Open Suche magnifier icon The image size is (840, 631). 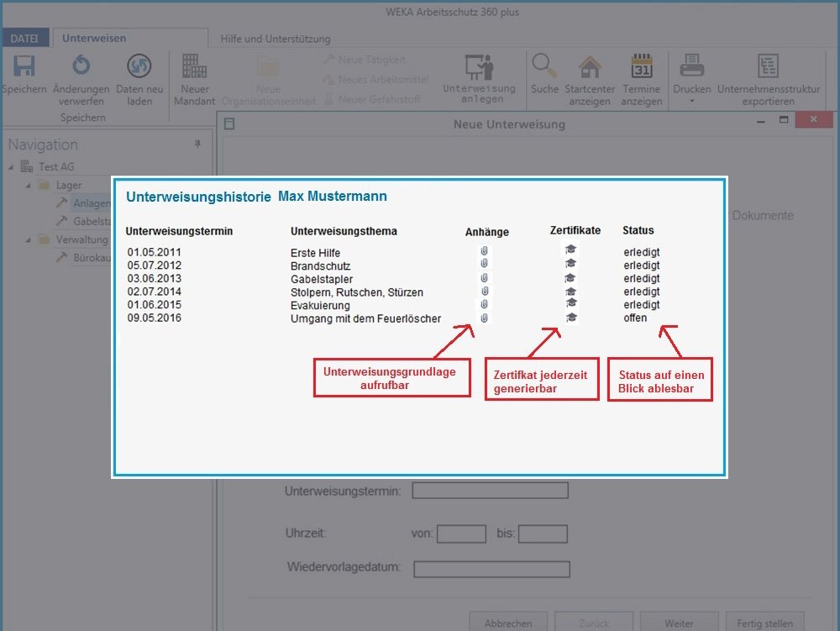pos(544,66)
